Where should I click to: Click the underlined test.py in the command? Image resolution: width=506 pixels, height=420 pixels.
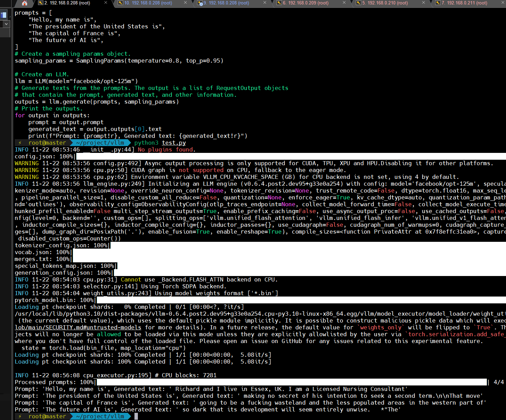(x=174, y=143)
